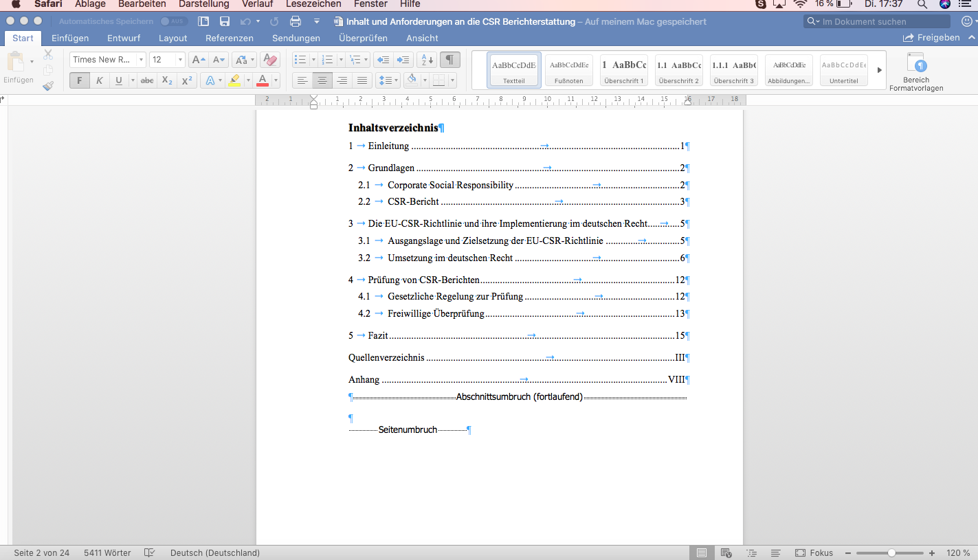The width and height of the screenshot is (978, 560).
Task: Enable Fokus mode
Action: (814, 552)
